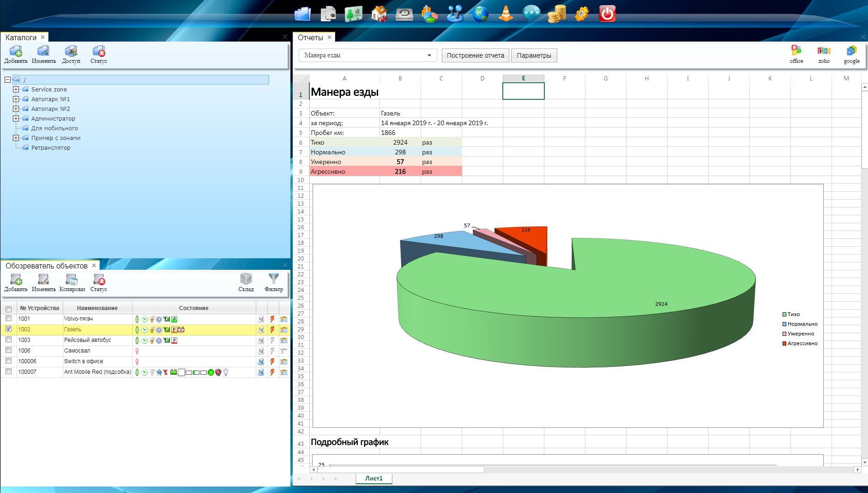
Task: Expand the Автопарк №1 tree node
Action: click(x=16, y=99)
